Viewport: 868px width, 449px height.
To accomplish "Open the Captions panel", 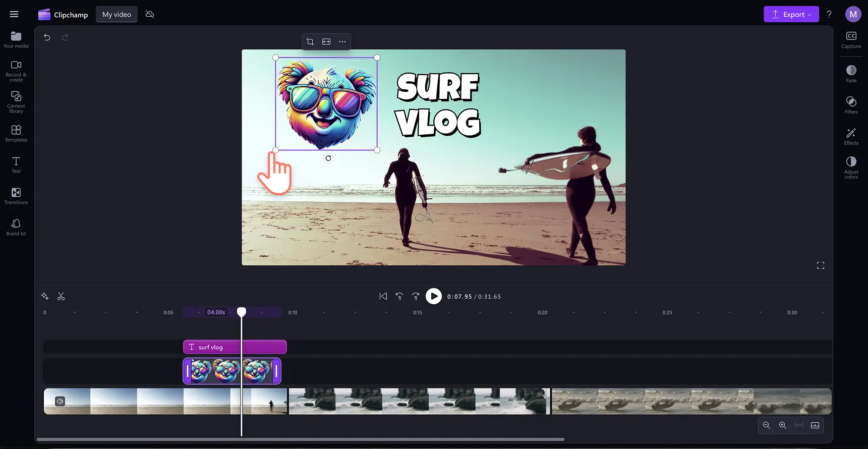I will tap(851, 40).
